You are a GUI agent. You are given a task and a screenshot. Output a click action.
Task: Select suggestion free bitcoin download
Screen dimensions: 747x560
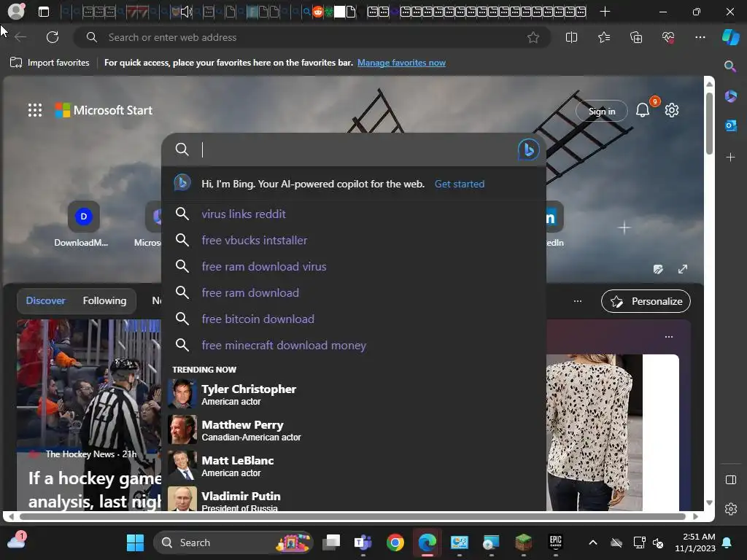[354, 319]
